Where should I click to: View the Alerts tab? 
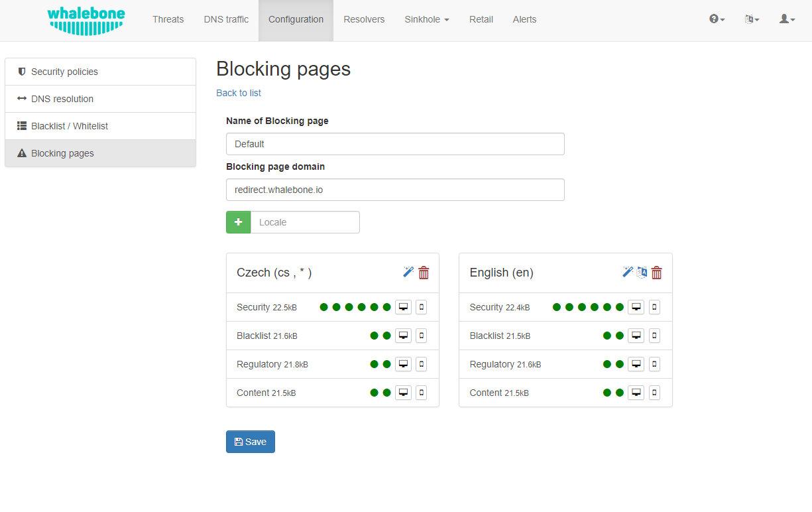(x=524, y=19)
